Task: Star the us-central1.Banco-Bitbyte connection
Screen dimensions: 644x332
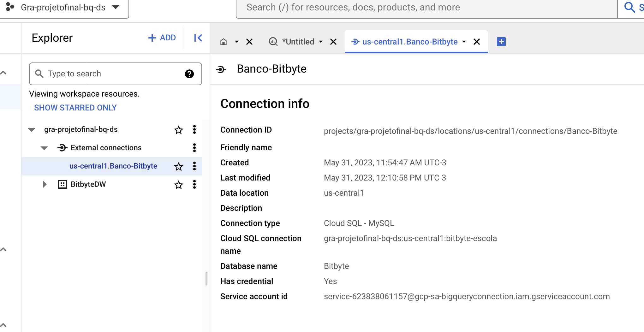Action: click(x=179, y=166)
